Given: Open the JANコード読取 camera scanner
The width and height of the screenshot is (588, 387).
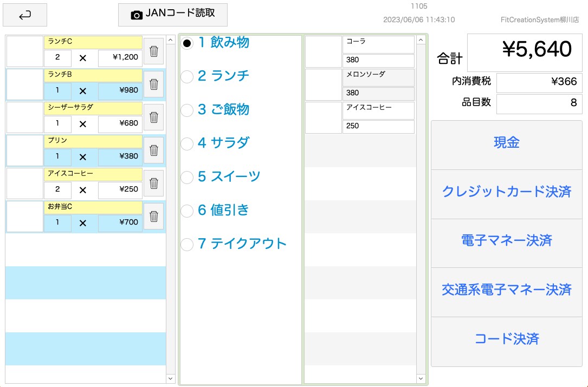Looking at the screenshot, I should tap(173, 15).
